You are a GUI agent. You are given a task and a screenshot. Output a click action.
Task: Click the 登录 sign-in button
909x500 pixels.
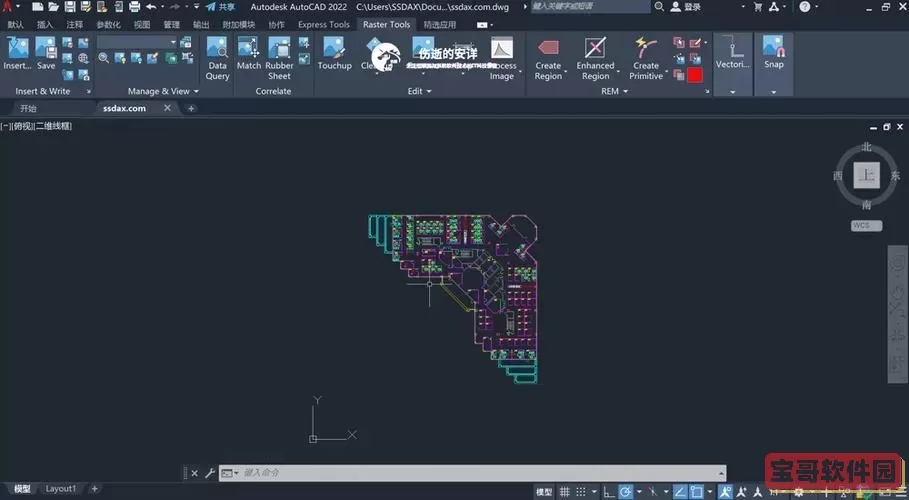tap(685, 7)
